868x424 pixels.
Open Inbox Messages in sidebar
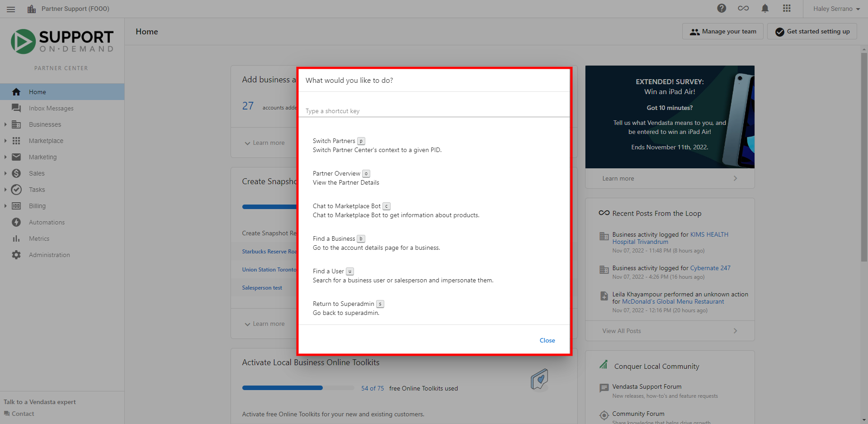[62, 108]
